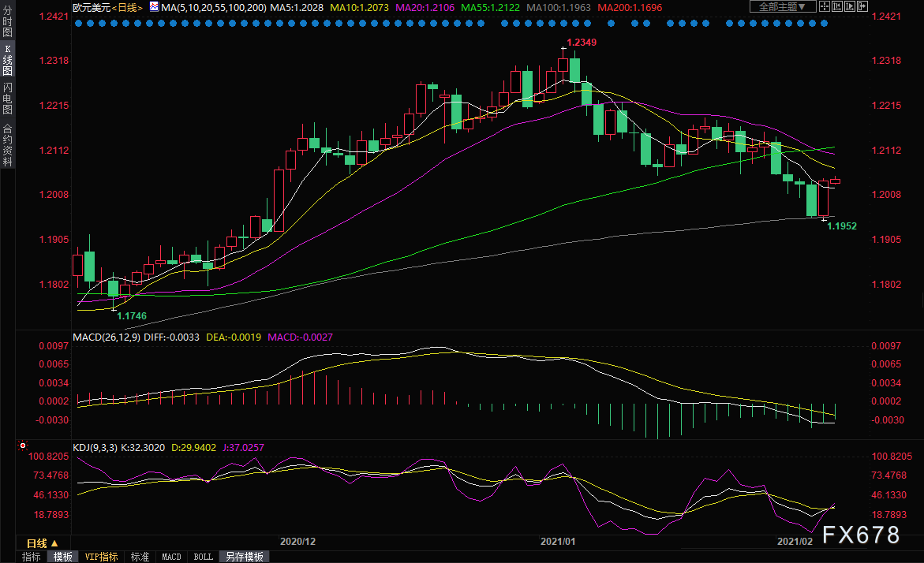Click the 欧元美元<日线> chart title
This screenshot has height=563, width=924.
(x=107, y=8)
